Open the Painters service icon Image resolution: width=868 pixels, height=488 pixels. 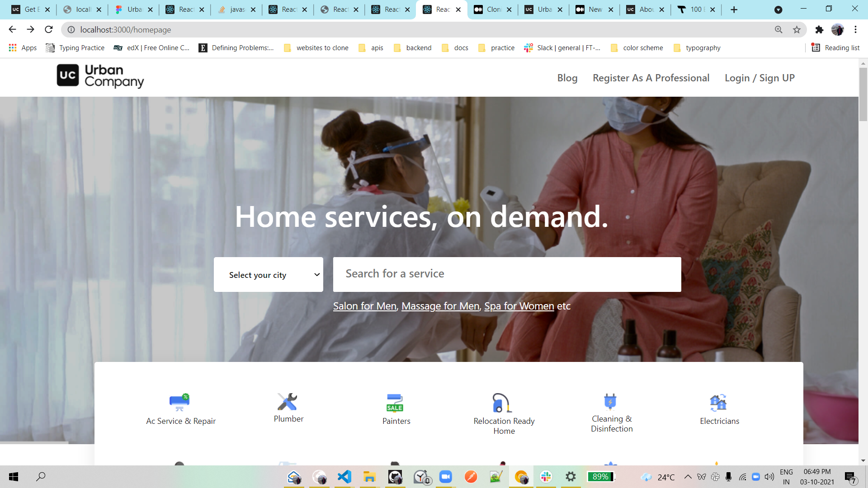[x=395, y=402]
